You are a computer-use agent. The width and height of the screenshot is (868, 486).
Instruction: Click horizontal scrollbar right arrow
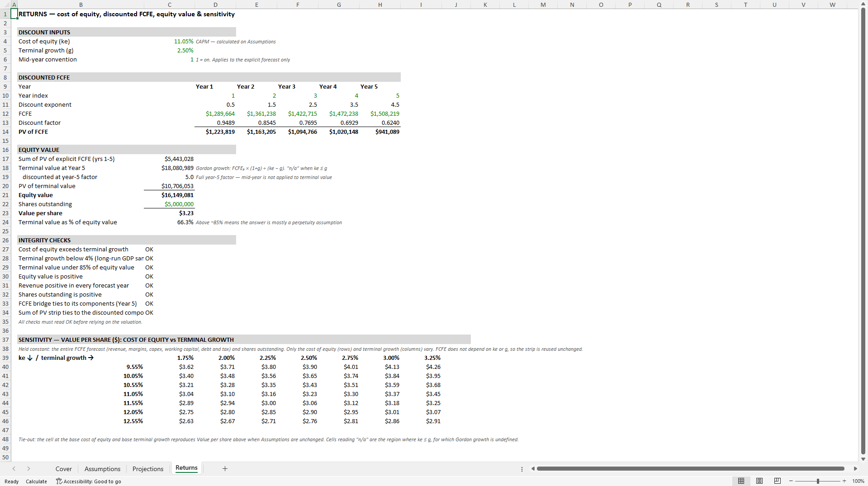pyautogui.click(x=855, y=469)
